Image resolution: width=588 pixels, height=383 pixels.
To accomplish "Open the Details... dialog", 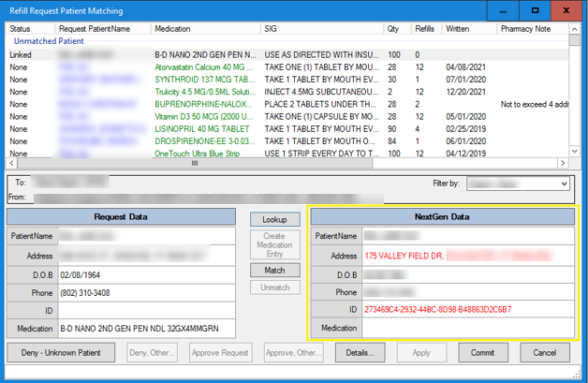I will (x=360, y=353).
